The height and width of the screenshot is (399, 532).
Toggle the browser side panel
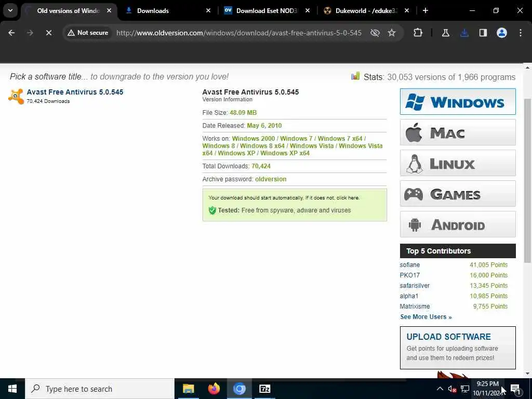click(x=483, y=33)
